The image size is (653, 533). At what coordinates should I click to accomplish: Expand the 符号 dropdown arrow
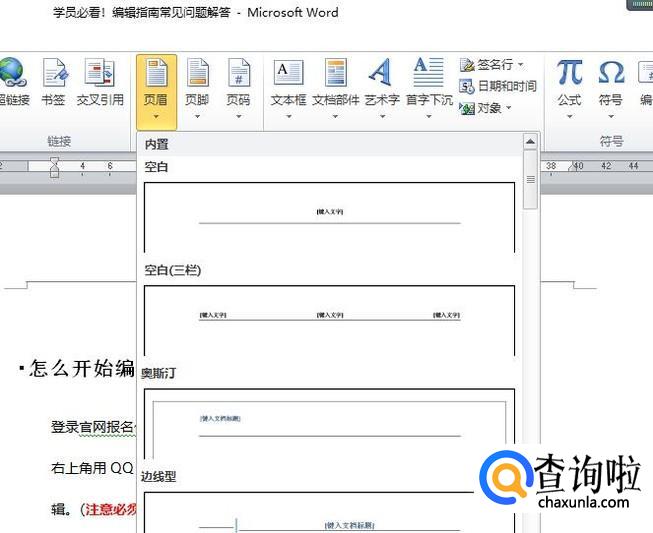(611, 117)
